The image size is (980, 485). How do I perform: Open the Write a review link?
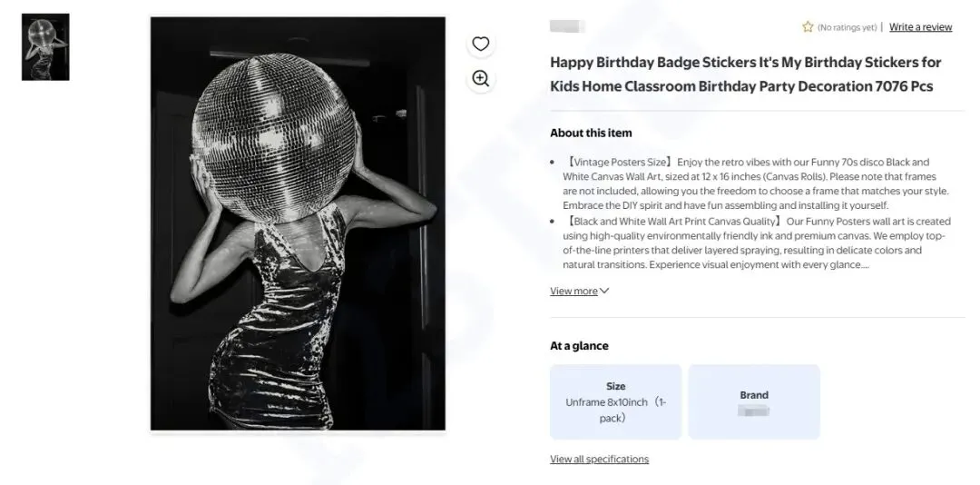pyautogui.click(x=920, y=27)
